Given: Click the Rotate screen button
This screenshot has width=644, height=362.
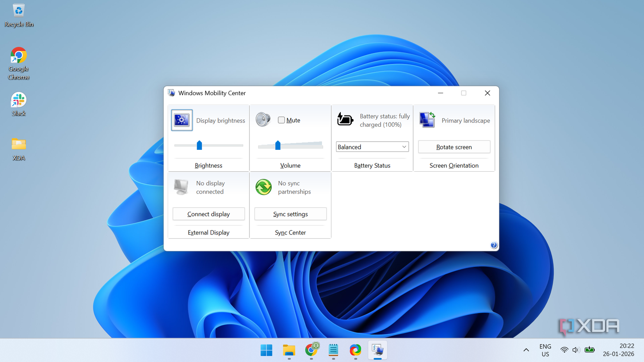Looking at the screenshot, I should [x=454, y=147].
